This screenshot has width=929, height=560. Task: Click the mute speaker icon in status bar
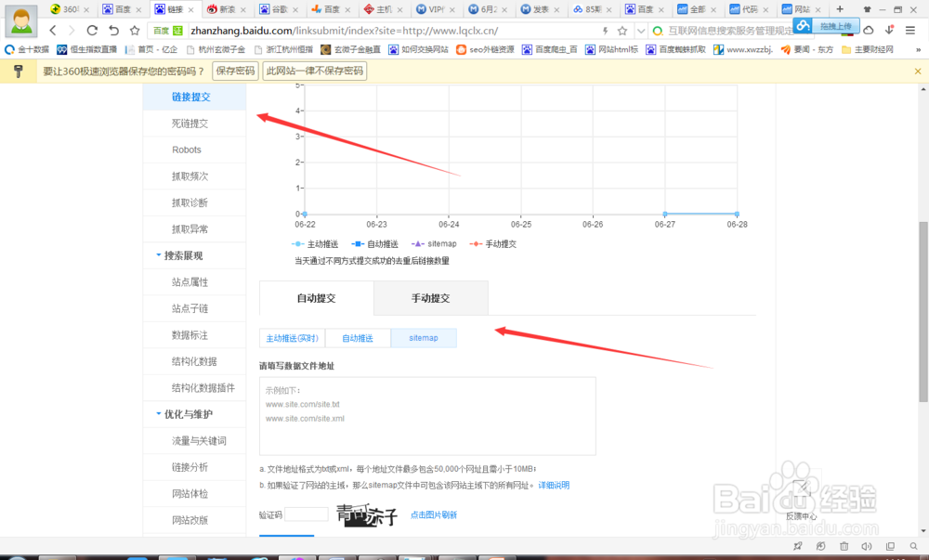point(867,546)
